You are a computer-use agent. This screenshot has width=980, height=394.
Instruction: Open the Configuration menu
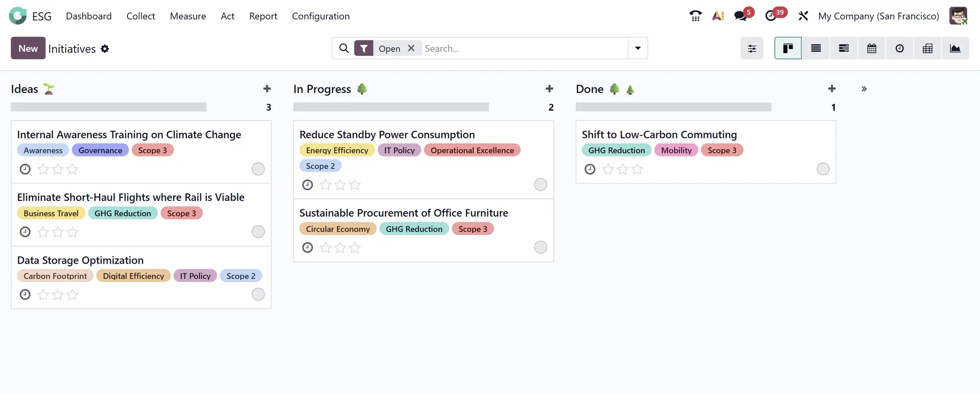(321, 16)
